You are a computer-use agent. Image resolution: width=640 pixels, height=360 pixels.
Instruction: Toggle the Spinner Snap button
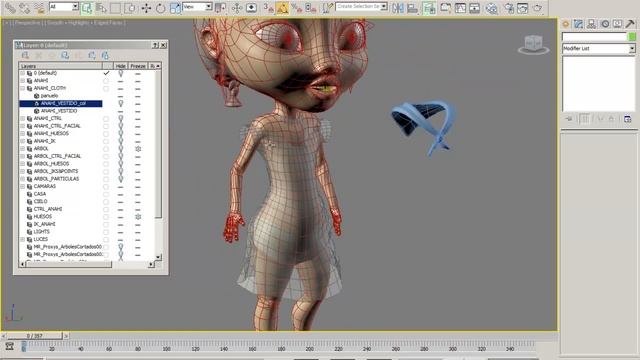coord(311,7)
